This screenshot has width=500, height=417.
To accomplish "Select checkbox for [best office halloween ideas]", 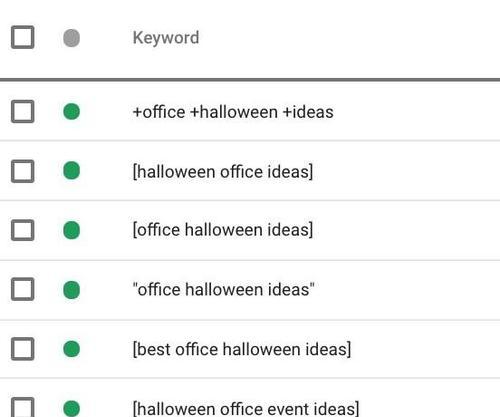I will tap(23, 349).
